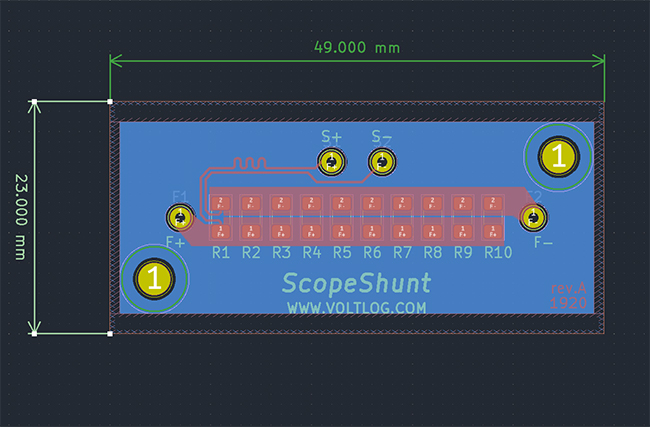
Task: Select R1 upper pad numbered 2
Action: tap(221, 203)
